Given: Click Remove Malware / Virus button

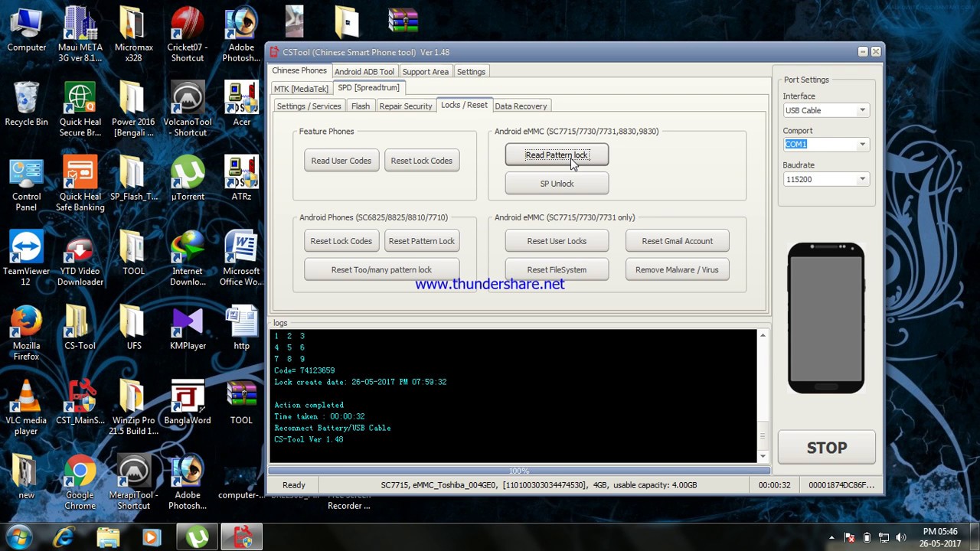Looking at the screenshot, I should (x=678, y=269).
